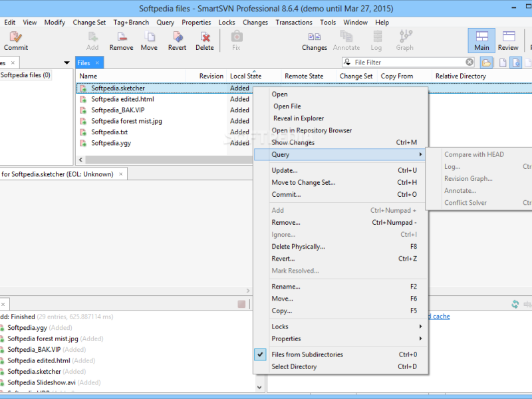Close the Softpedia.sketcher EOL tab
The width and height of the screenshot is (532, 399).
click(x=121, y=174)
